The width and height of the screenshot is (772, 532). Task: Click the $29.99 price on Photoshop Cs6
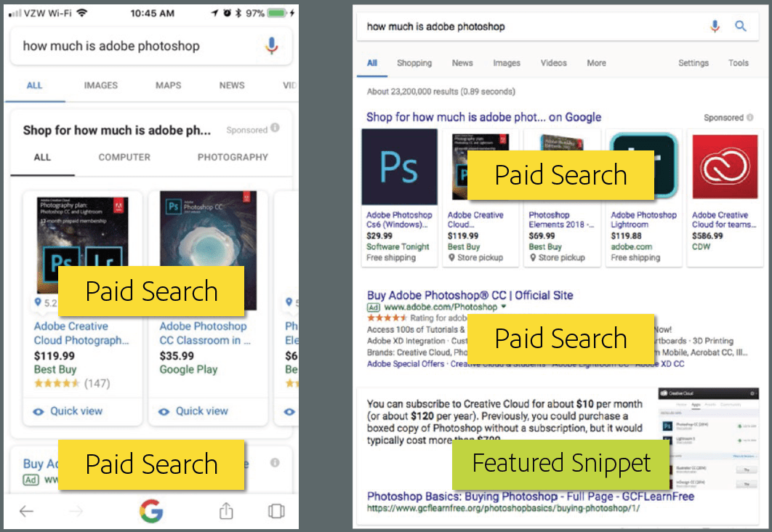coord(379,235)
